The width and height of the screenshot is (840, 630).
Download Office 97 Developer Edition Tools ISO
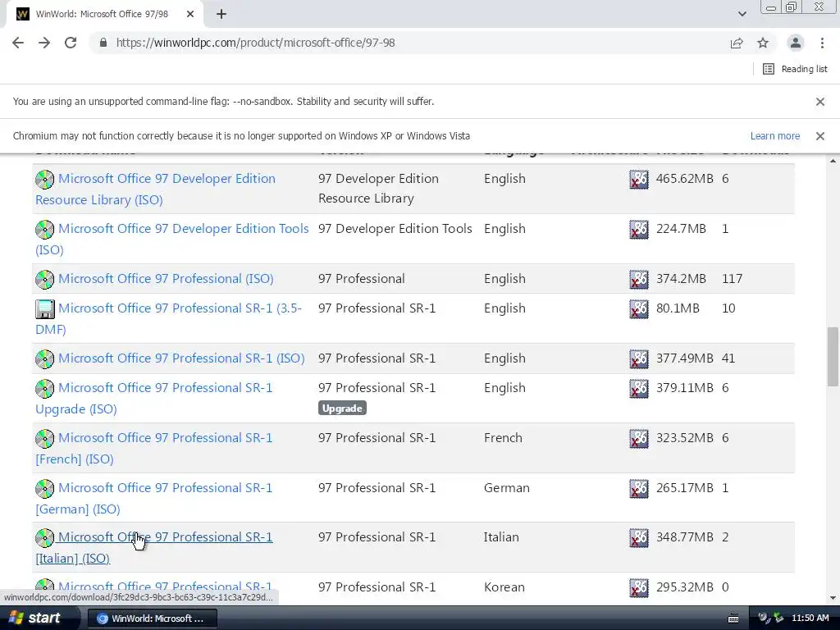pos(172,239)
